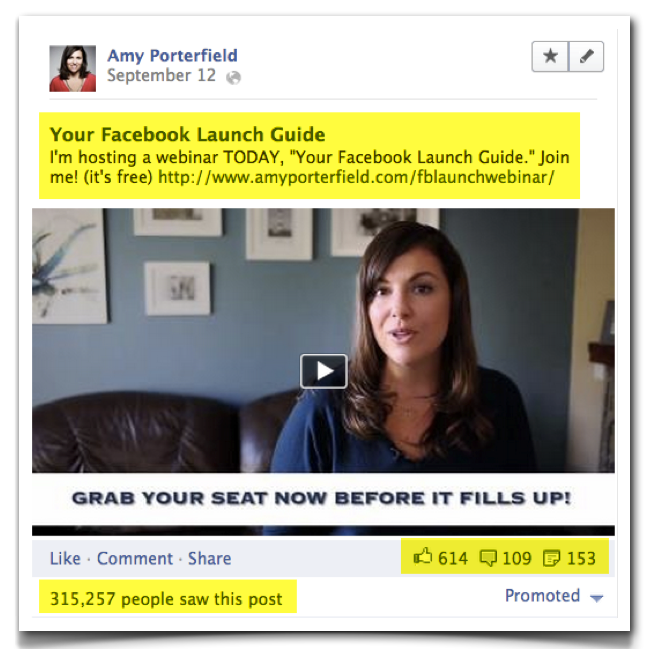Click the star highlight icon button

[550, 57]
